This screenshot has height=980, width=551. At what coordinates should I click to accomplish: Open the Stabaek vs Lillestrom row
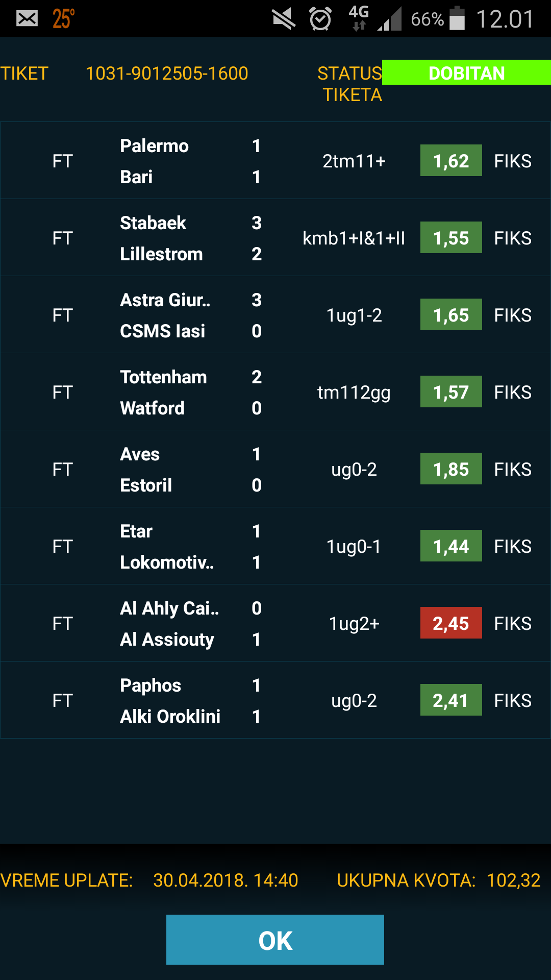click(275, 238)
